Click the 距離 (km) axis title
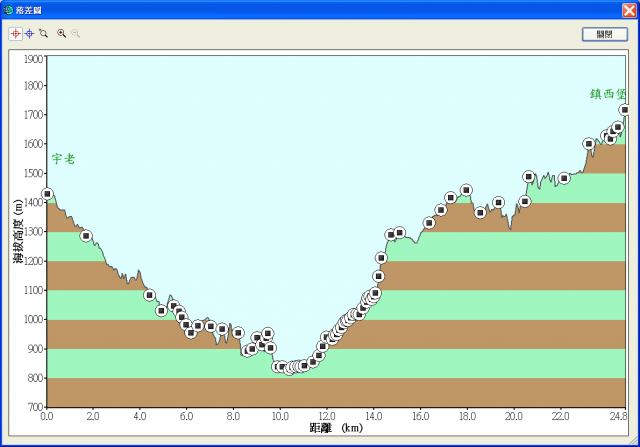 [336, 428]
